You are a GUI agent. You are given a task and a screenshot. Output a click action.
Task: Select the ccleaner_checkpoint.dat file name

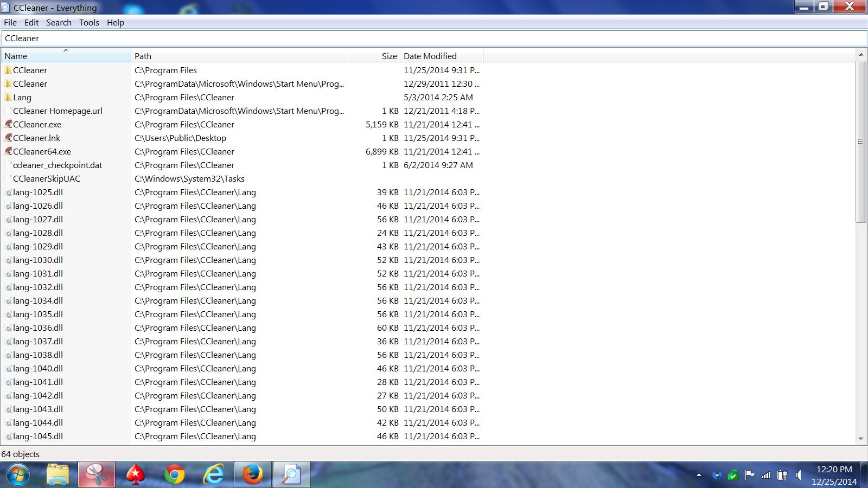tap(58, 165)
